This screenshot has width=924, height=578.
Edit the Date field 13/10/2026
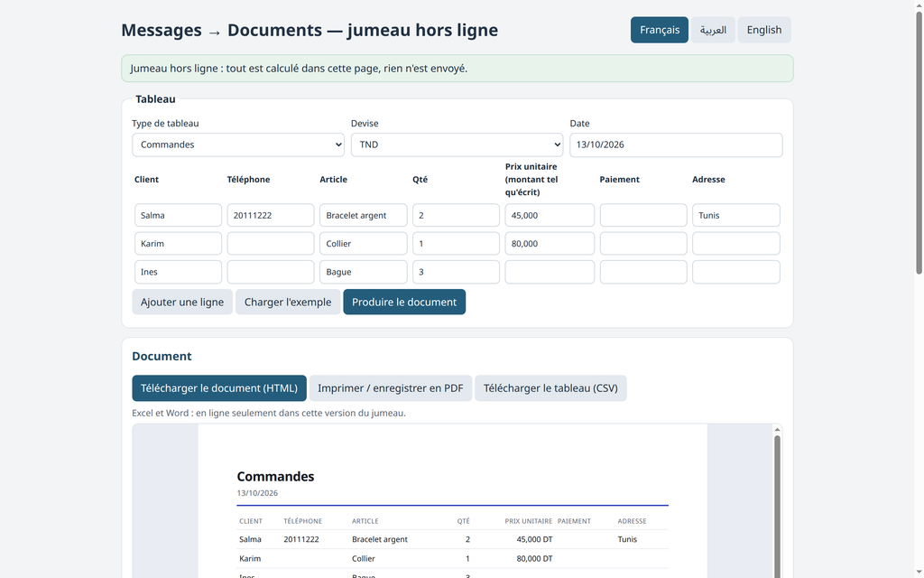pyautogui.click(x=676, y=144)
